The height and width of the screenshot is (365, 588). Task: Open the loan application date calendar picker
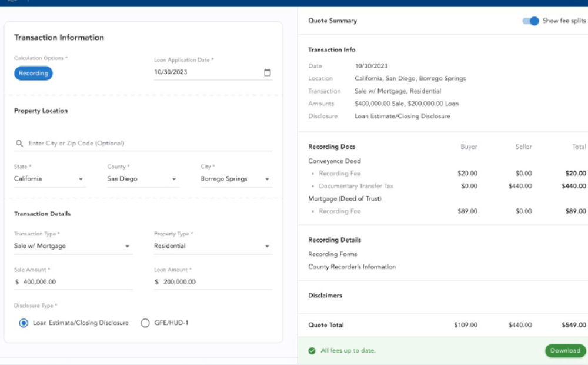click(x=268, y=72)
